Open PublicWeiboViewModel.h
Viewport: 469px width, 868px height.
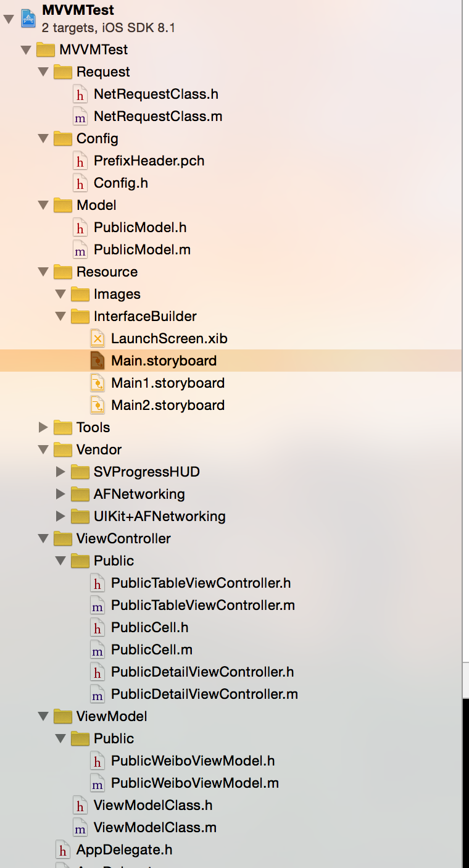[193, 761]
